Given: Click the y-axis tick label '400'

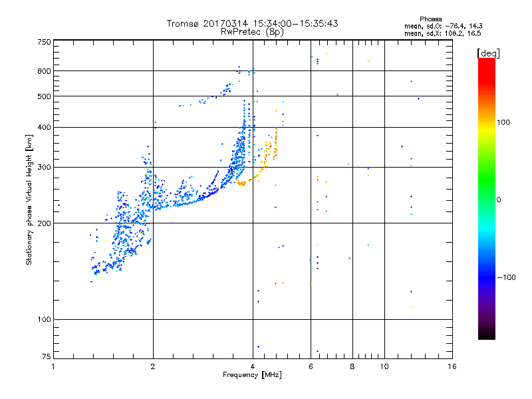Looking at the screenshot, I should [44, 127].
